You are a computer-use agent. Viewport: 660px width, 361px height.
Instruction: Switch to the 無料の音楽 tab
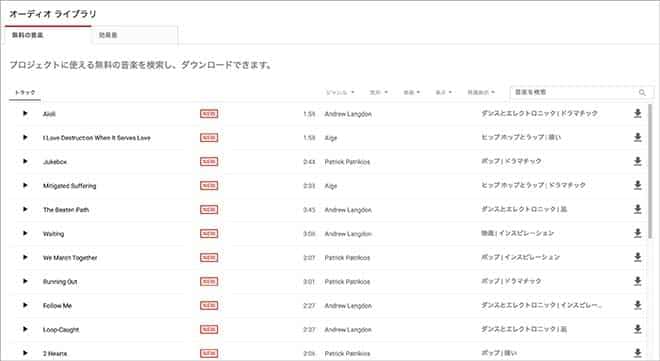coord(48,35)
